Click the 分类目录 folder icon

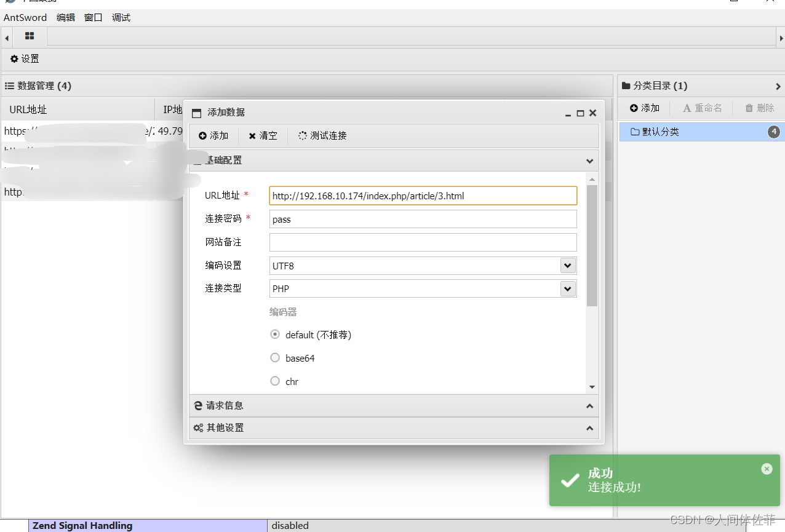click(x=626, y=86)
